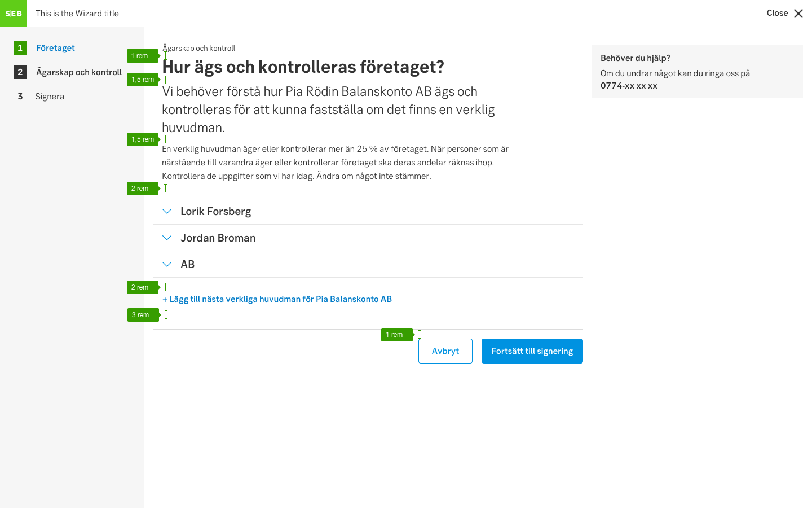This screenshot has width=812, height=508.
Task: Expand the AB row chevron
Action: click(x=167, y=265)
